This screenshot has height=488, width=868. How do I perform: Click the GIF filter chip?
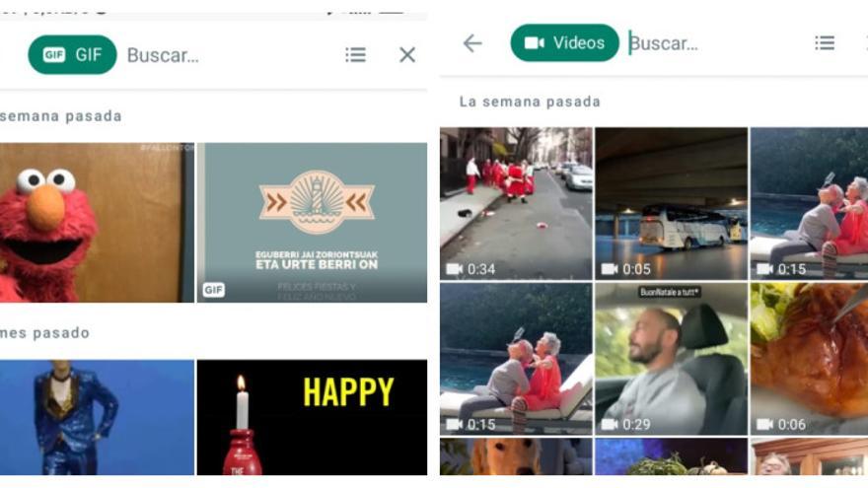[x=73, y=55]
